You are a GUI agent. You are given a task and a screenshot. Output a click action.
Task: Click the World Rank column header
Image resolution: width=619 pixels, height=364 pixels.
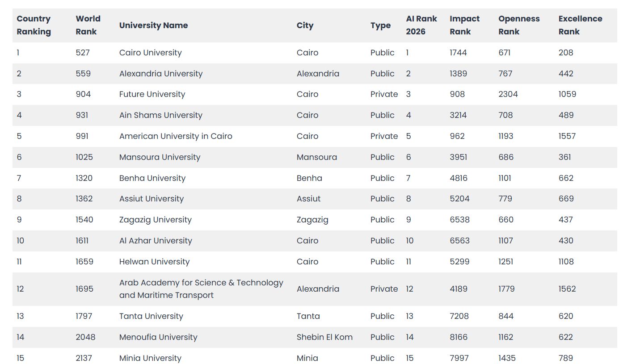click(x=88, y=25)
